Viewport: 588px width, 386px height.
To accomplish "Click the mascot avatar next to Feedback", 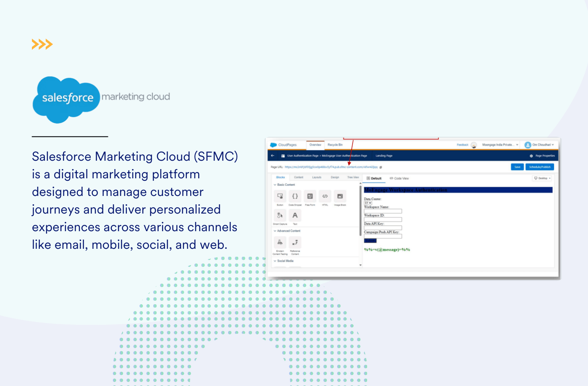I will click(474, 145).
